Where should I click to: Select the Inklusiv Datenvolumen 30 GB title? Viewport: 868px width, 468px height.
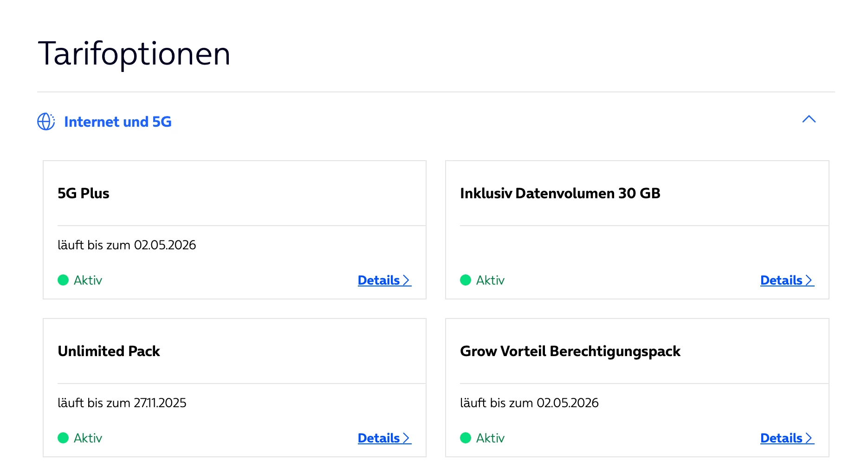click(x=560, y=193)
